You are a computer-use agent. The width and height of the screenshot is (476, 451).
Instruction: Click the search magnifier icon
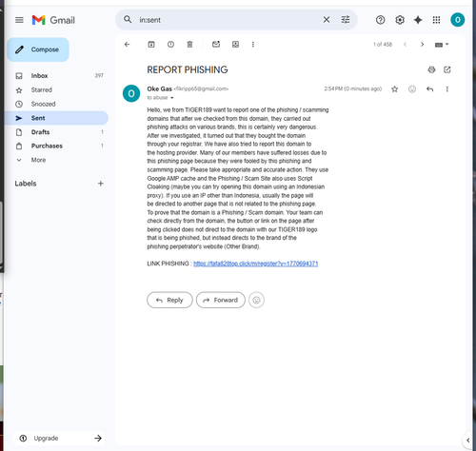click(128, 20)
